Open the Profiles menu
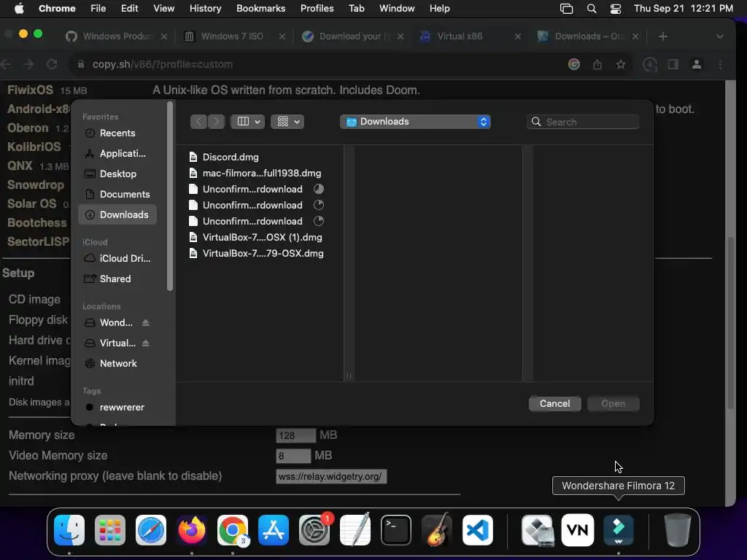Image resolution: width=747 pixels, height=560 pixels. pyautogui.click(x=317, y=9)
